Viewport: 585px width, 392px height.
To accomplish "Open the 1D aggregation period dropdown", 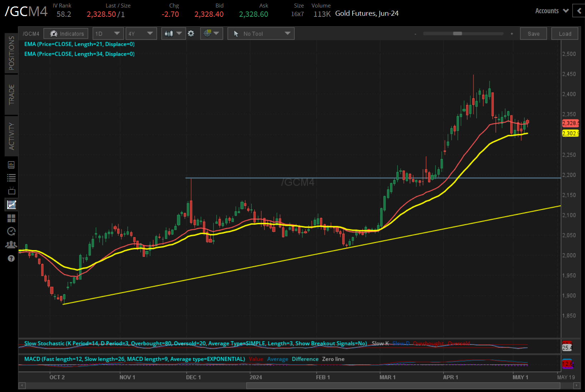I will click(x=108, y=34).
